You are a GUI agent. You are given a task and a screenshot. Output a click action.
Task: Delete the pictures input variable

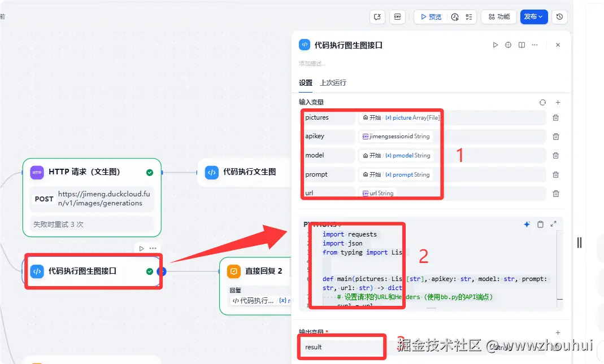click(x=556, y=118)
